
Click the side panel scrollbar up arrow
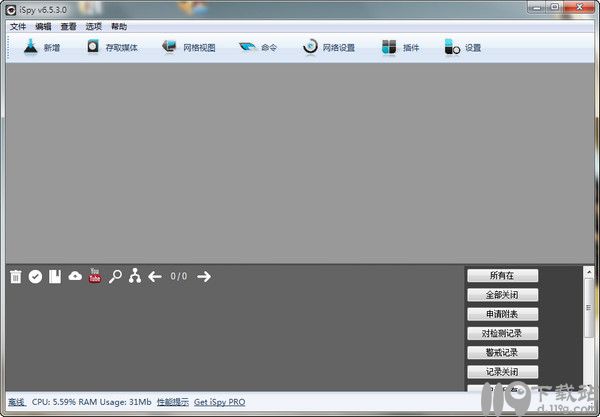point(589,272)
